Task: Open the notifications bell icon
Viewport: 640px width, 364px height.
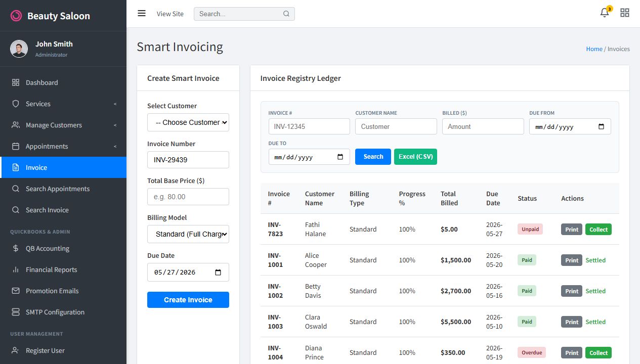Action: click(605, 13)
